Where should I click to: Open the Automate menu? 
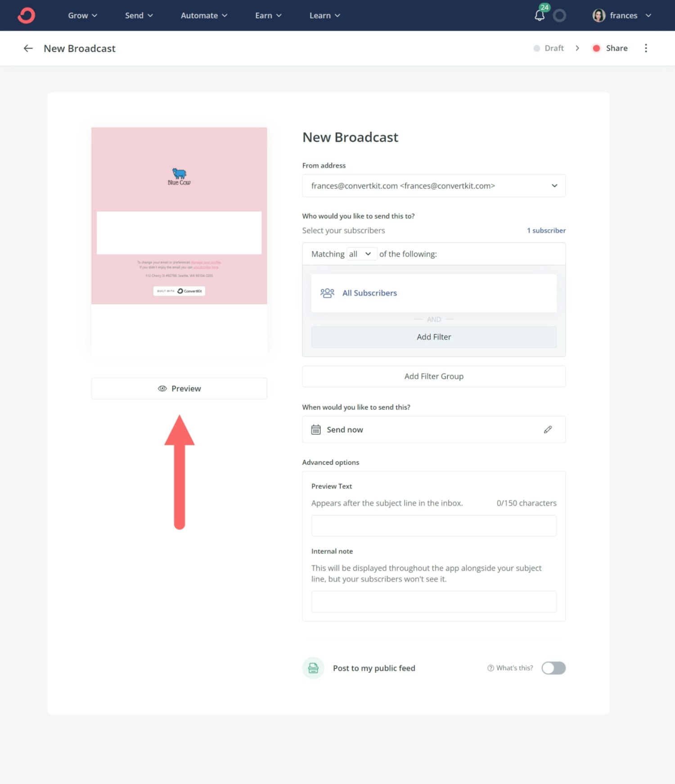pos(204,16)
